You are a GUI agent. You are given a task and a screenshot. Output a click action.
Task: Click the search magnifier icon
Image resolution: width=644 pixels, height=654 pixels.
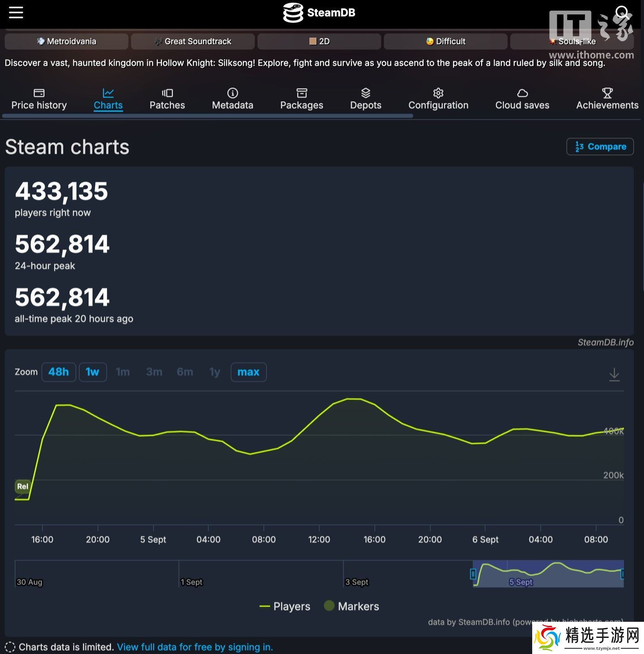coord(622,12)
